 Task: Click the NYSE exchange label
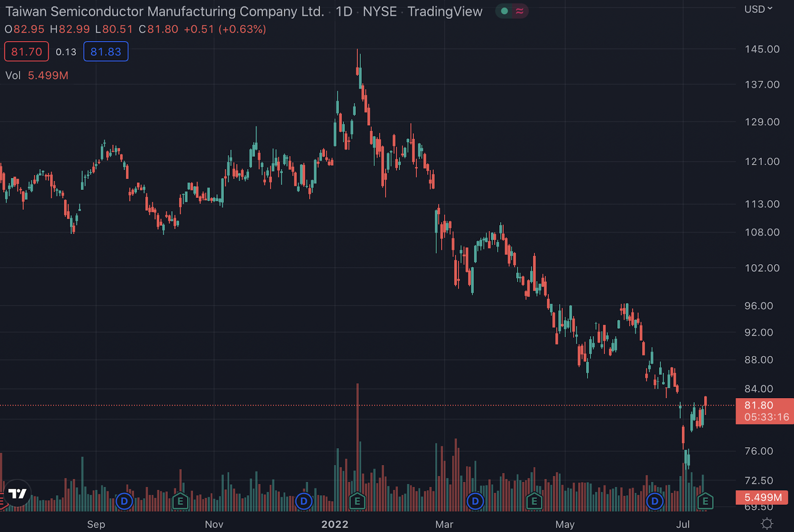[380, 11]
